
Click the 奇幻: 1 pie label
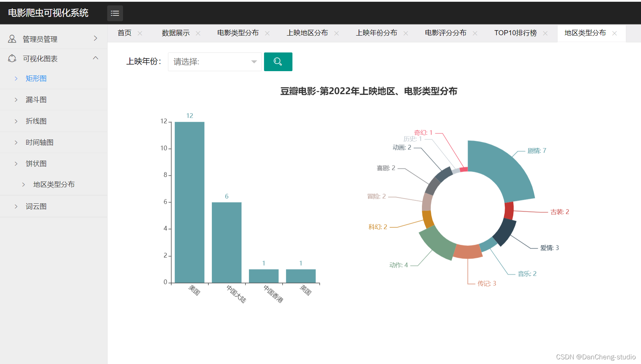(423, 133)
